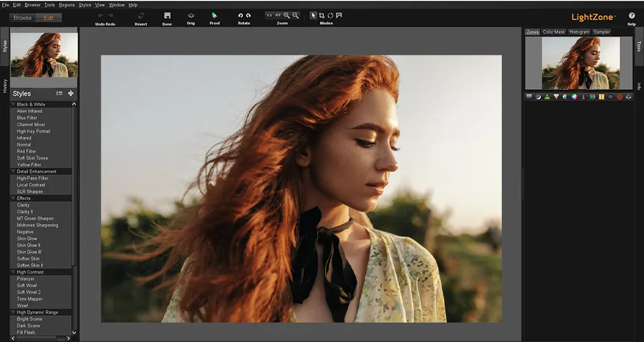Select the Crop mode tool
The image size is (644, 342).
(x=322, y=15)
